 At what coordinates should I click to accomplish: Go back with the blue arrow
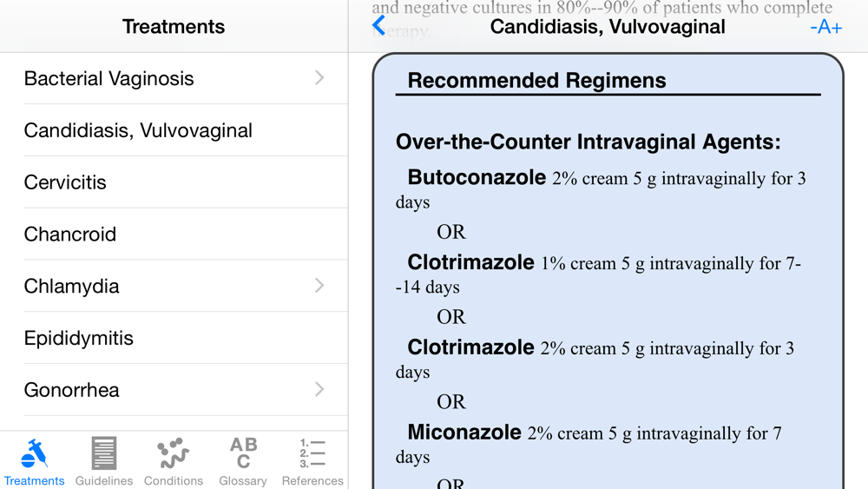point(378,25)
